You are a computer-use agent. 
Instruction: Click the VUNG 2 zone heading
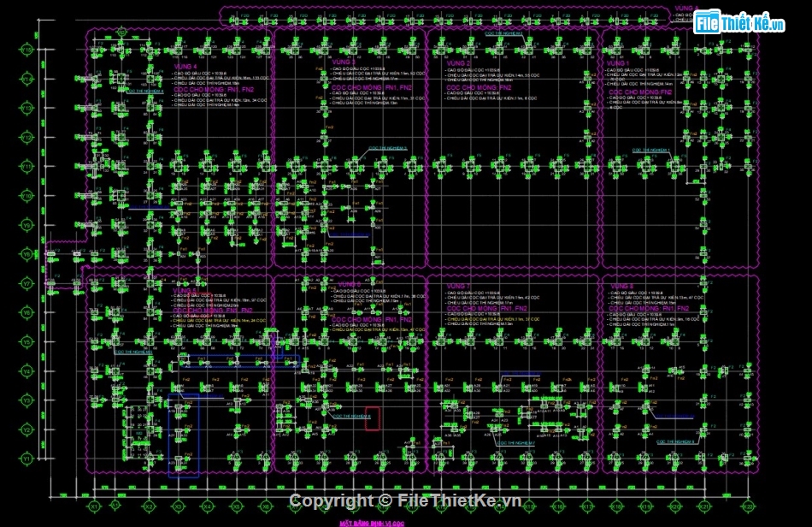pyautogui.click(x=459, y=63)
